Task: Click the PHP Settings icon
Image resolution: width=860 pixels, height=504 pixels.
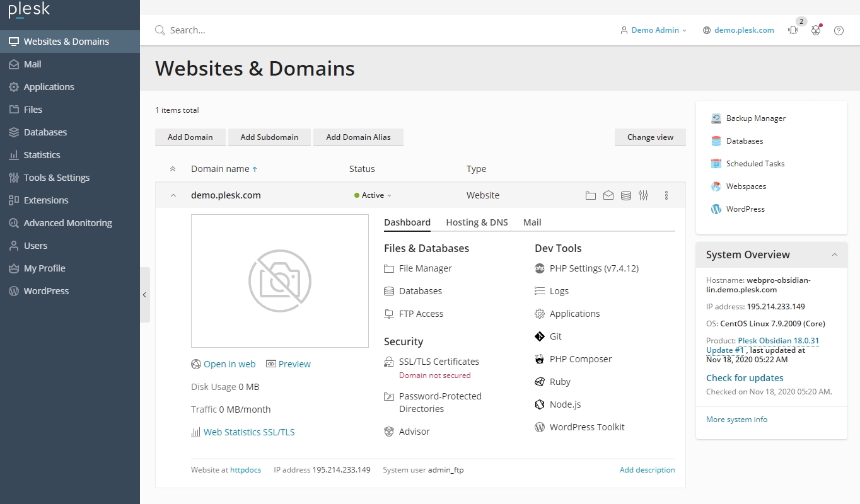Action: 540,268
